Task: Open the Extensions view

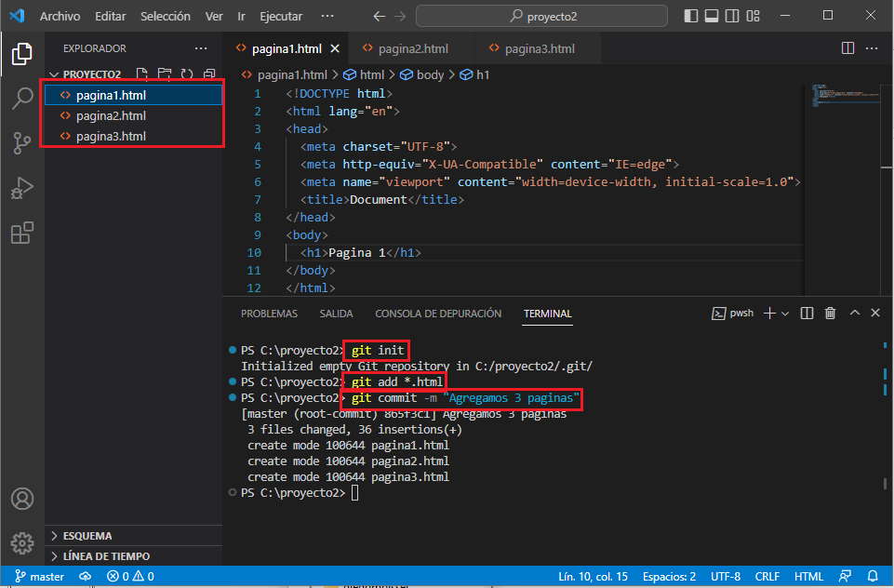Action: [x=21, y=233]
